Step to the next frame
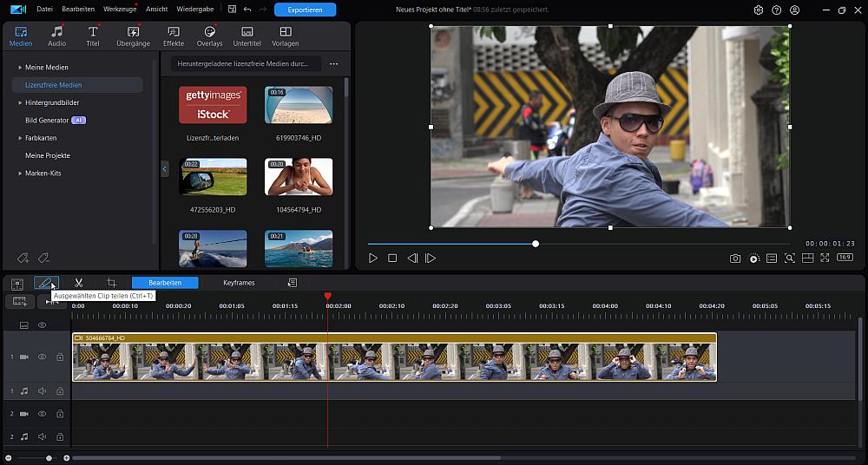The height and width of the screenshot is (465, 868). click(x=431, y=259)
